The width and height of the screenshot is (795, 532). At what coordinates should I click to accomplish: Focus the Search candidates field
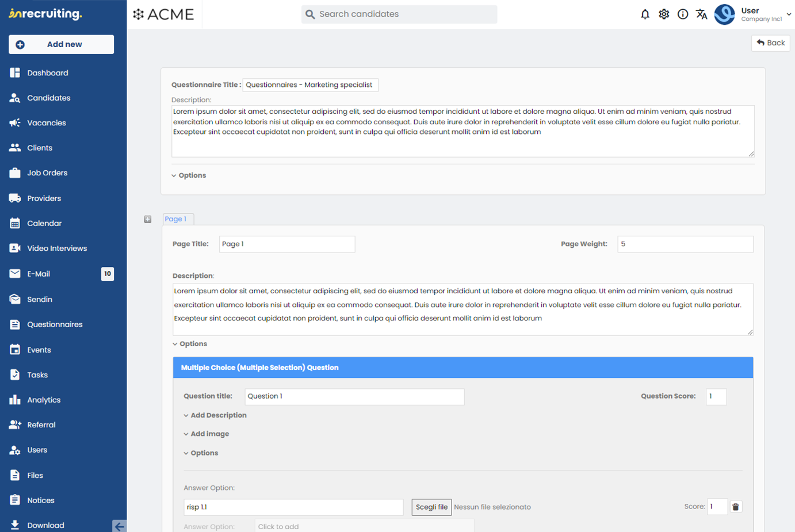pos(399,14)
